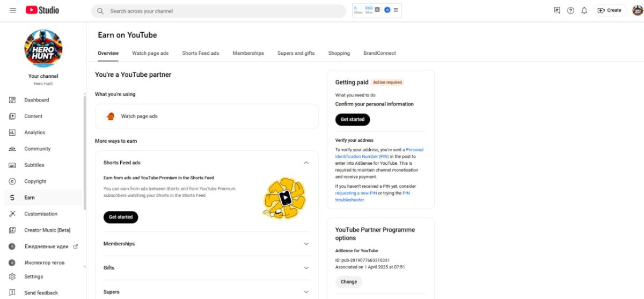The image size is (644, 299).
Task: Click the AdSense ID pub-2819077683310331 text
Action: click(x=362, y=260)
